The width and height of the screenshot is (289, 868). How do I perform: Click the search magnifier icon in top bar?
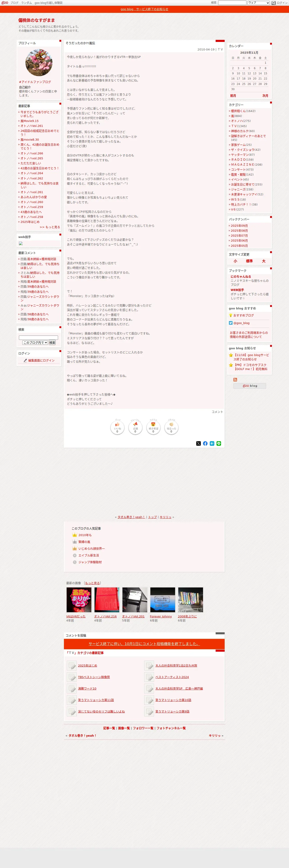[x=273, y=3]
